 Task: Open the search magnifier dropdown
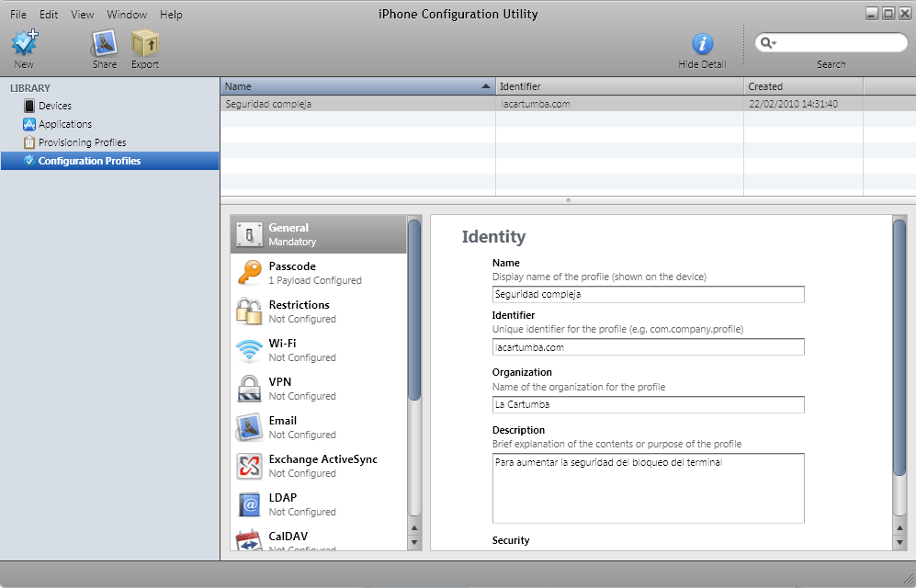pos(768,42)
